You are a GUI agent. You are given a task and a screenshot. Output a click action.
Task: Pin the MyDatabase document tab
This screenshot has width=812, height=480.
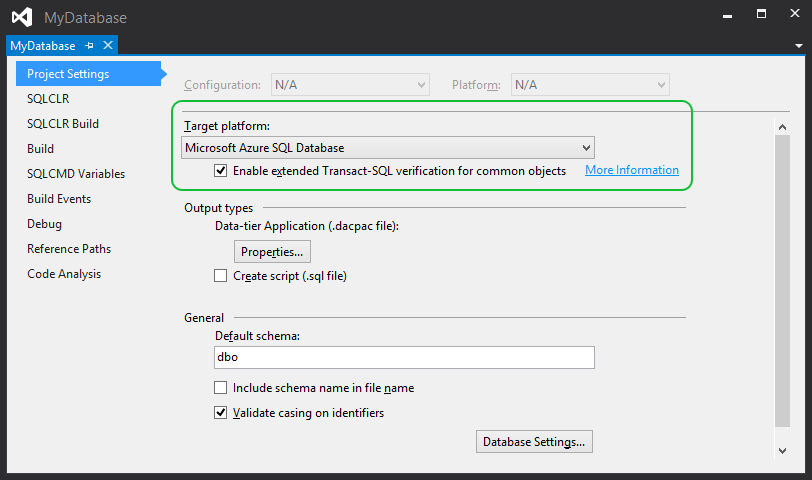(89, 46)
